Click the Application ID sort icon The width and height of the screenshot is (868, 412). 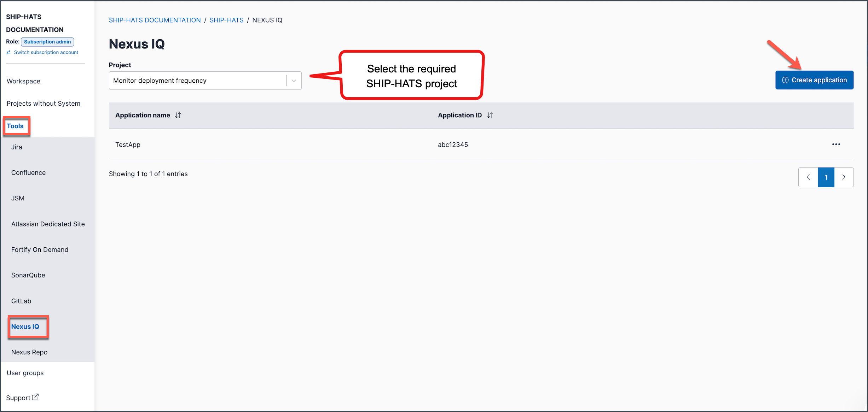click(x=490, y=115)
